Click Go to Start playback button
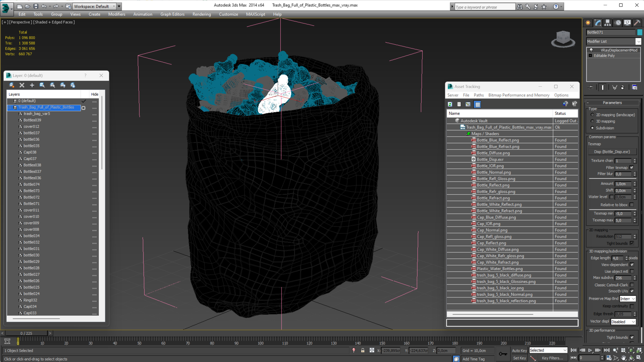The width and height of the screenshot is (644, 362). [x=574, y=350]
